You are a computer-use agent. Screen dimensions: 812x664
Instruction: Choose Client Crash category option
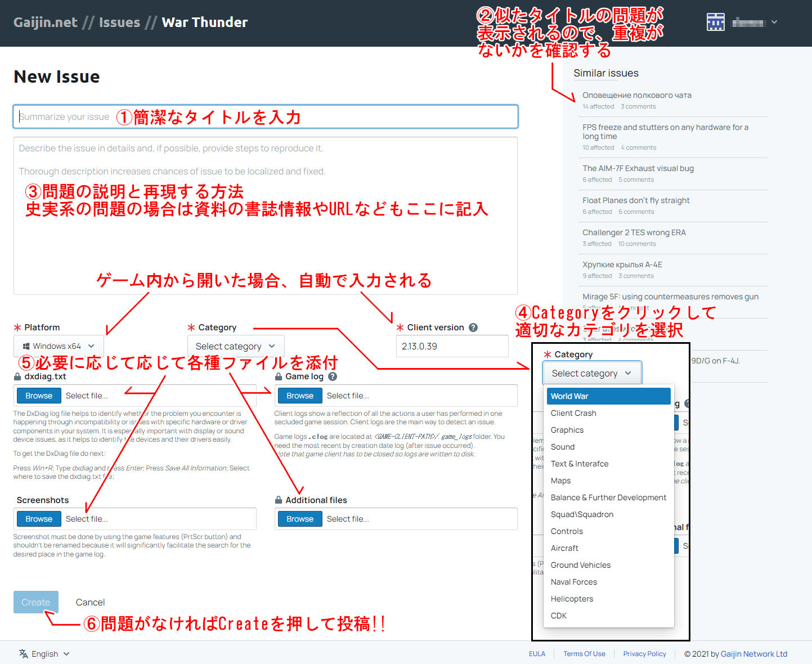click(x=609, y=413)
